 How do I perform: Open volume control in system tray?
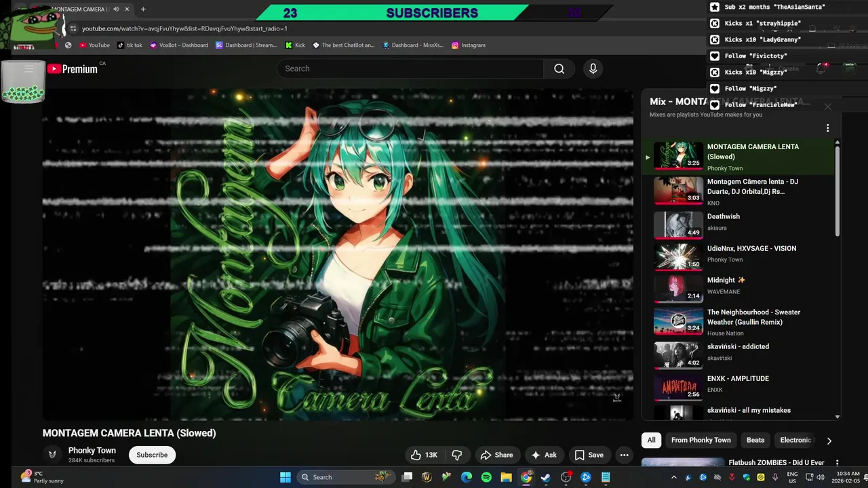[821, 477]
